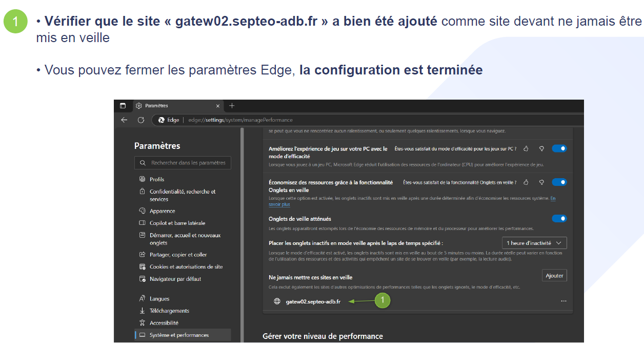Toggle Onglets en veille resource saving switch
The width and height of the screenshot is (644, 343).
point(559,182)
